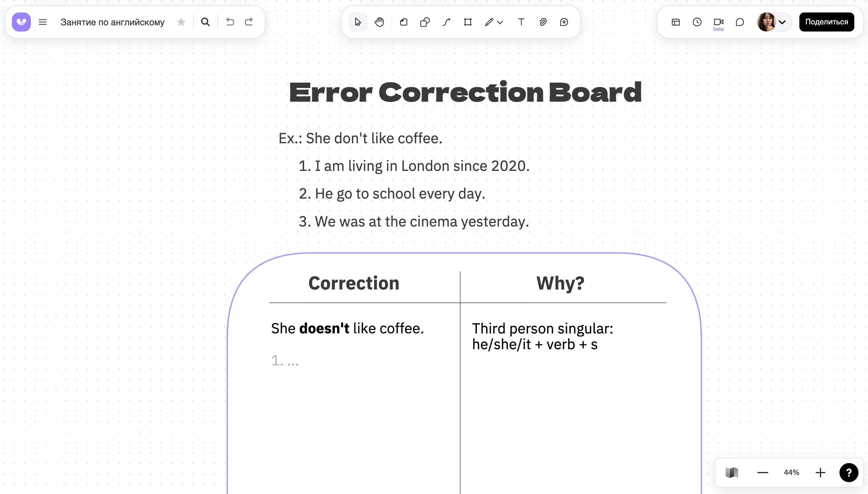Toggle the favorite star for this board
Viewport: 868px width, 494px height.
181,22
